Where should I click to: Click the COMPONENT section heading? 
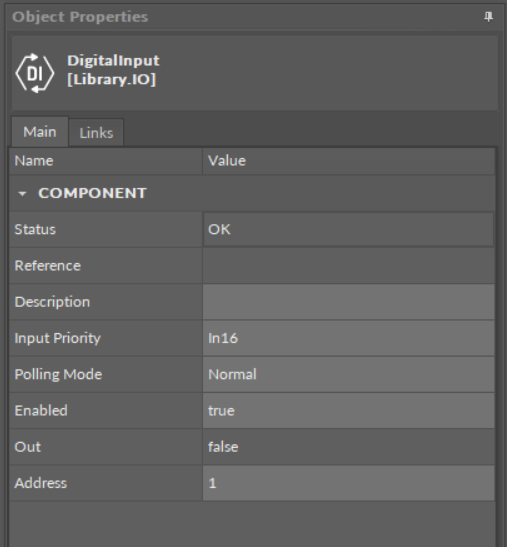pyautogui.click(x=92, y=193)
